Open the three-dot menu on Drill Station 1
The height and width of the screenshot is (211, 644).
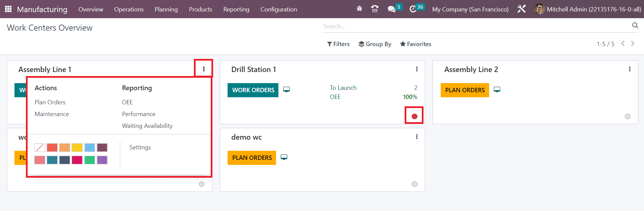tap(417, 69)
